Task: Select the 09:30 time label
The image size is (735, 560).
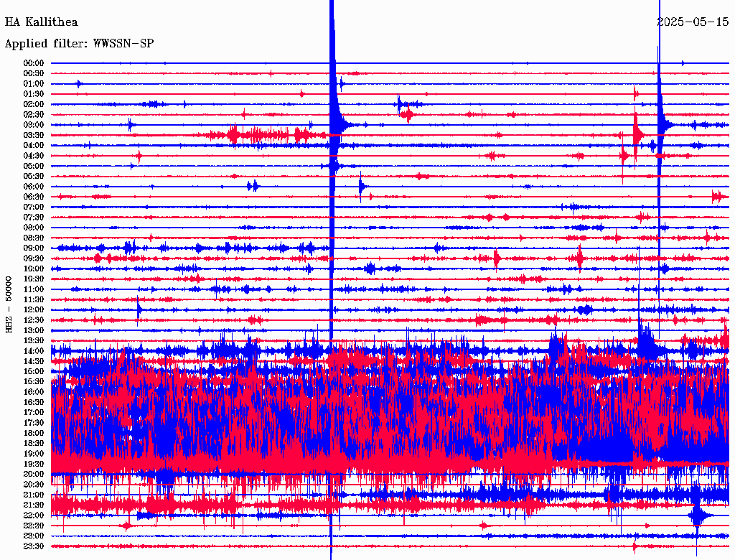Action: (34, 259)
